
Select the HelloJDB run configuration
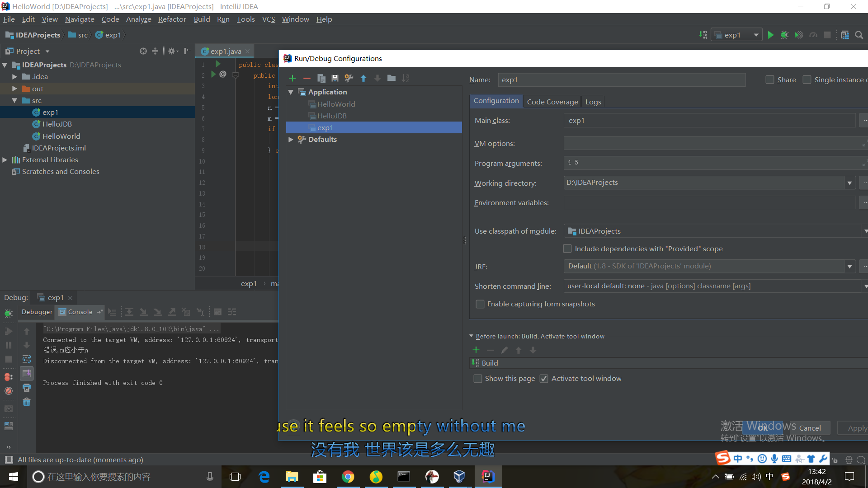[332, 116]
